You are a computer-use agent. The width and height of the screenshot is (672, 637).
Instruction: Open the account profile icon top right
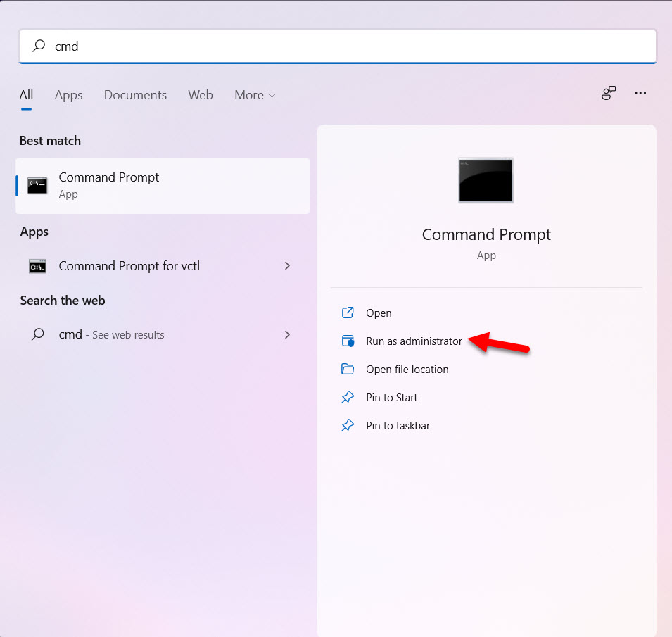click(609, 92)
